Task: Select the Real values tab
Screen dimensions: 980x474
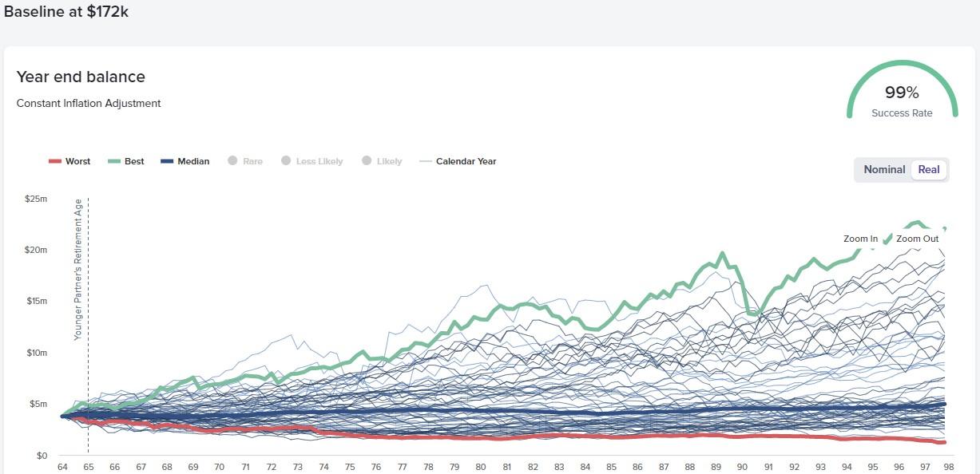Action: (x=928, y=169)
